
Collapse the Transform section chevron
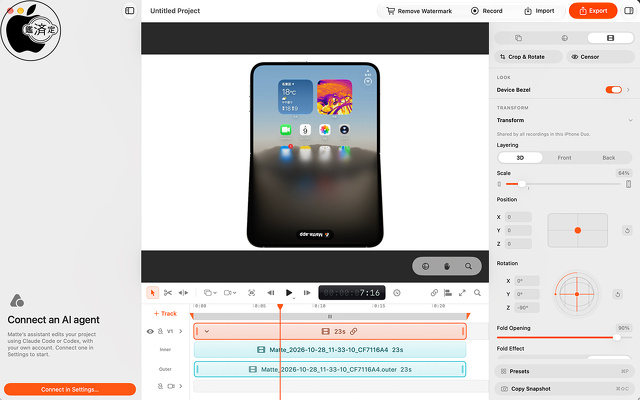coord(630,120)
